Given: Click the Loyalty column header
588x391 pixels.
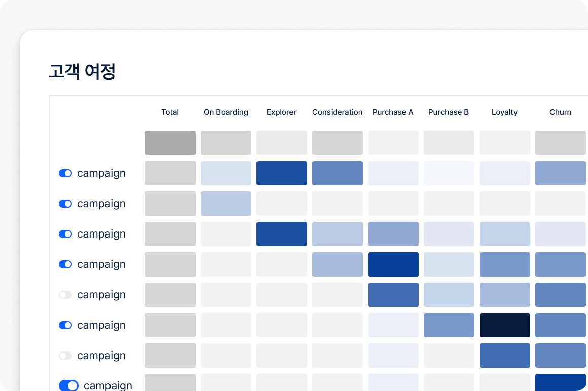Looking at the screenshot, I should [504, 112].
